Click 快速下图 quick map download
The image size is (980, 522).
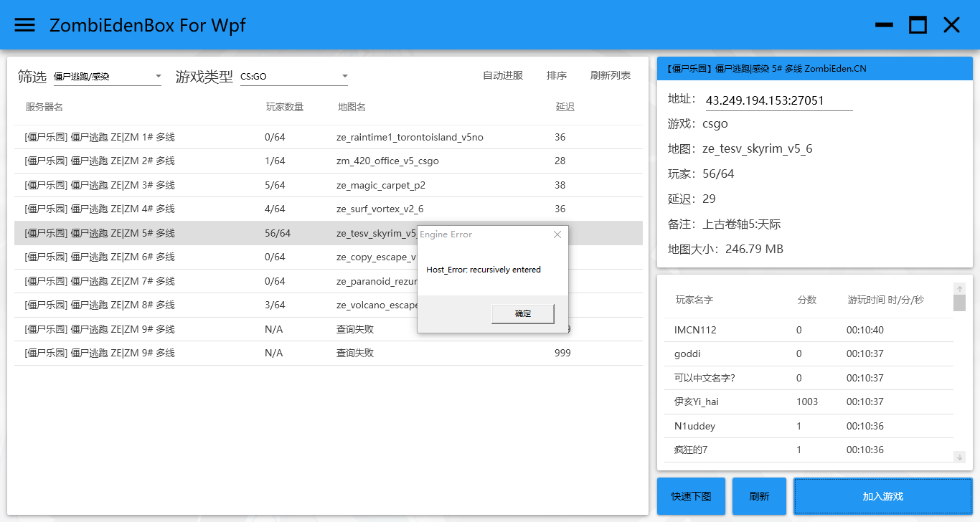point(691,496)
